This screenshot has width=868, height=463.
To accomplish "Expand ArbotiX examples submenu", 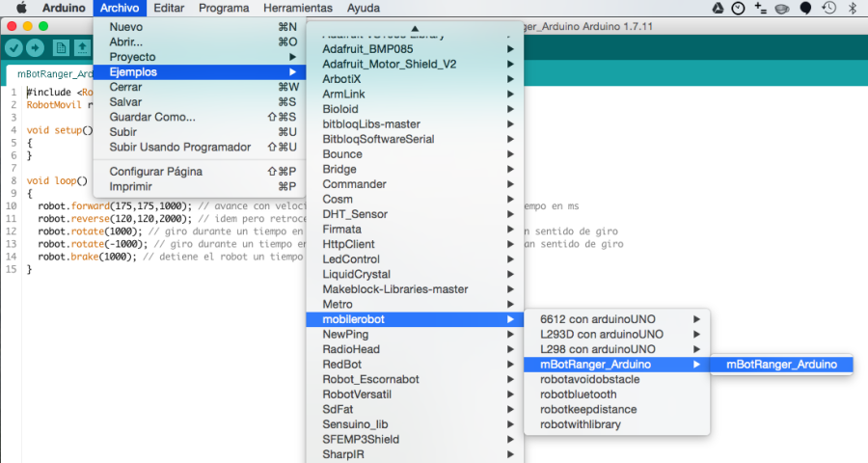I will pyautogui.click(x=415, y=79).
